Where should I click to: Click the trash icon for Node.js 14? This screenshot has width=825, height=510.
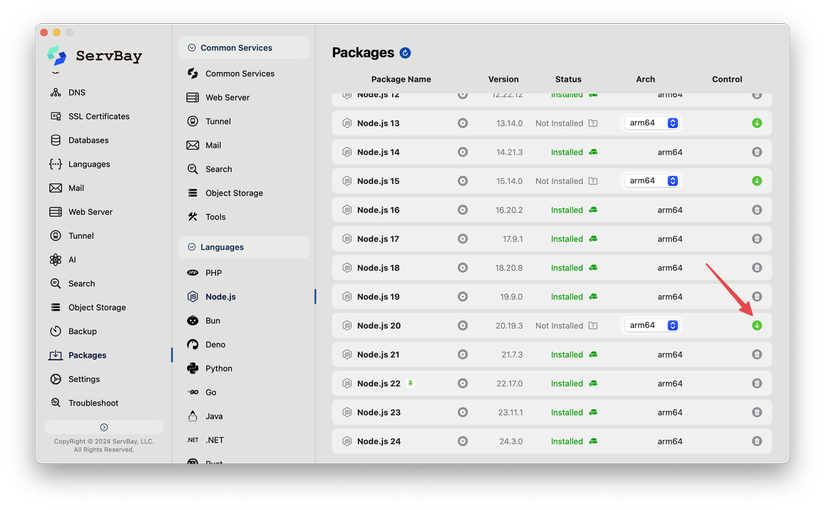click(757, 152)
